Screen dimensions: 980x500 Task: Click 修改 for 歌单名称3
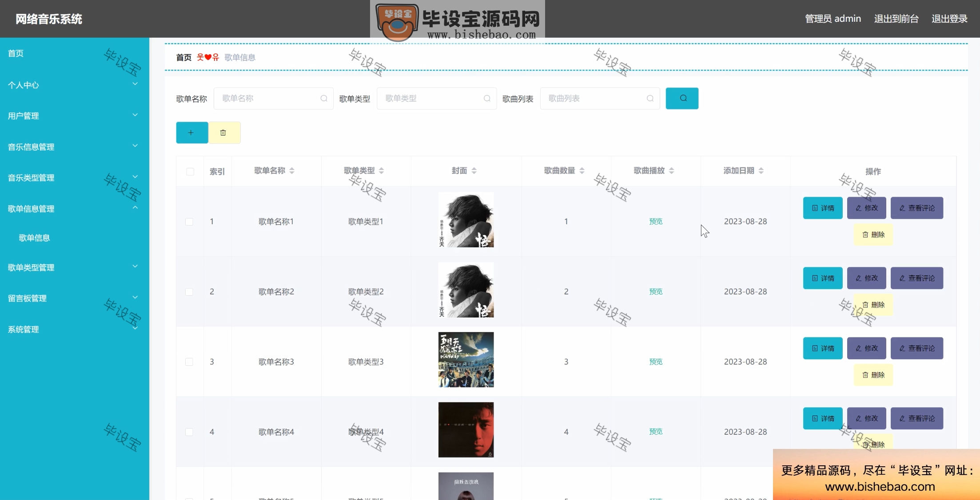[866, 348]
